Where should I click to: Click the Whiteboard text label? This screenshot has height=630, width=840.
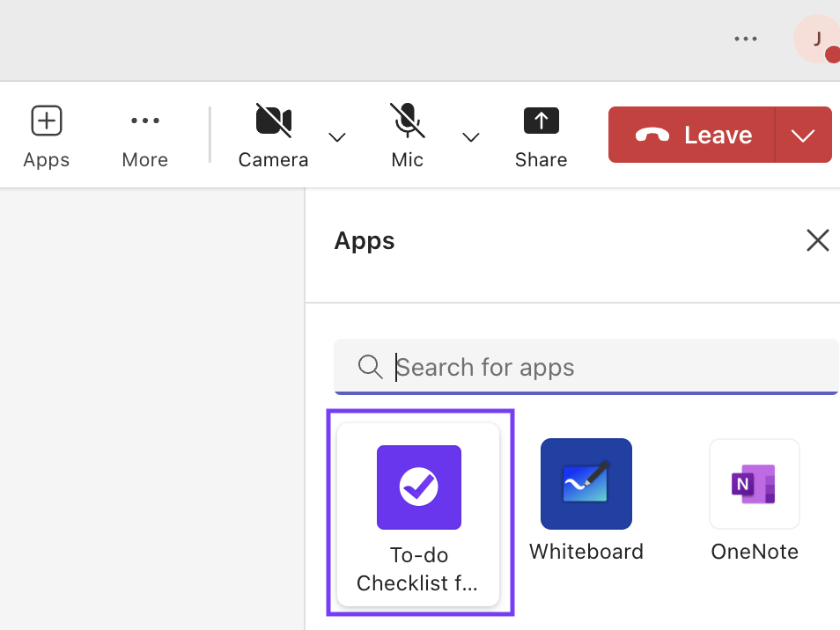click(586, 552)
